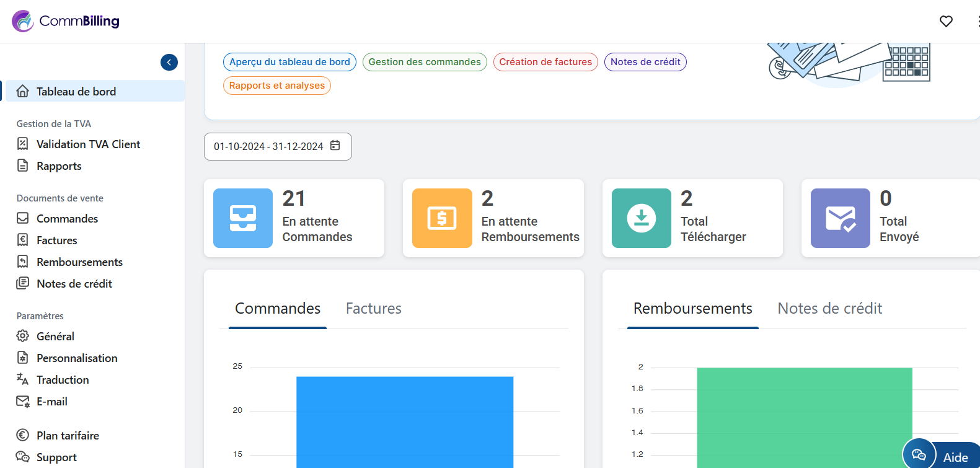
Task: Open Factures in the sidebar
Action: pyautogui.click(x=57, y=240)
